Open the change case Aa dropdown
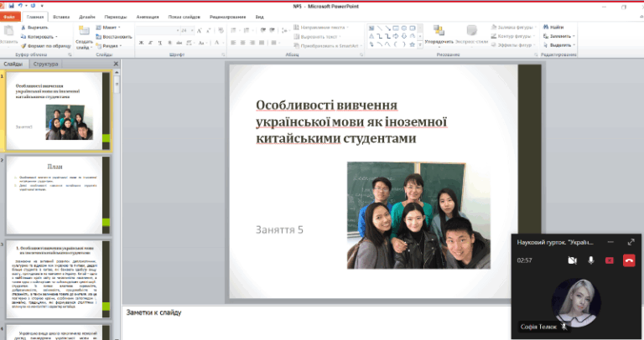This screenshot has height=340, width=644. coord(202,43)
